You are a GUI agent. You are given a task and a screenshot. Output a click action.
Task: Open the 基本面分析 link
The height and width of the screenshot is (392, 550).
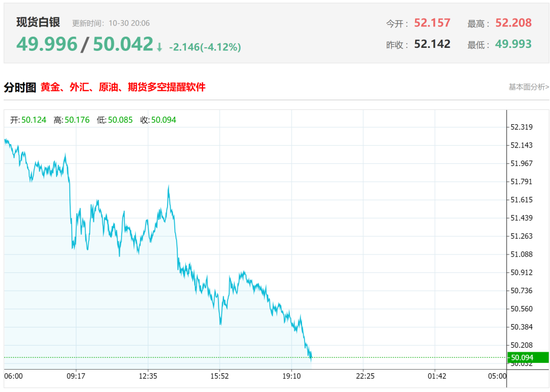pos(529,87)
